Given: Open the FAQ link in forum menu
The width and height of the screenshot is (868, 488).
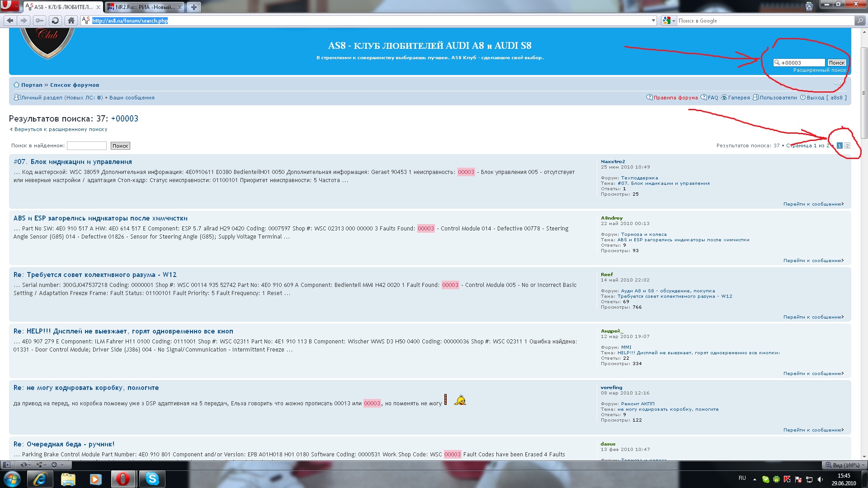Looking at the screenshot, I should (x=712, y=98).
